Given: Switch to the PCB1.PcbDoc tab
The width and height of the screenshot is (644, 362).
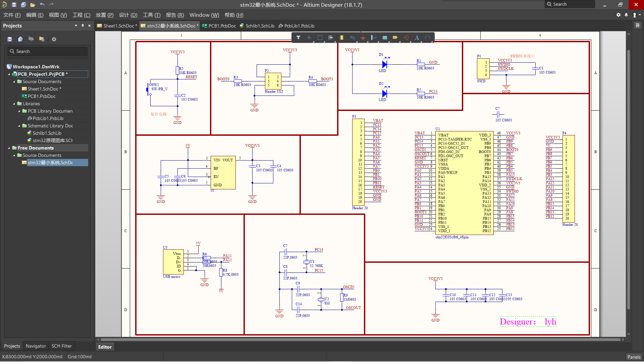Looking at the screenshot, I should click(219, 26).
